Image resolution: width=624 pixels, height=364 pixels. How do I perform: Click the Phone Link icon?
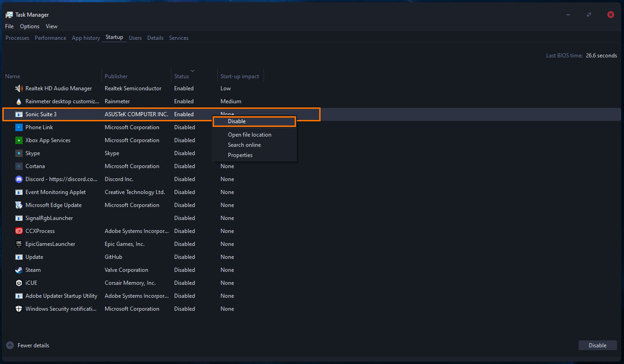click(x=19, y=127)
